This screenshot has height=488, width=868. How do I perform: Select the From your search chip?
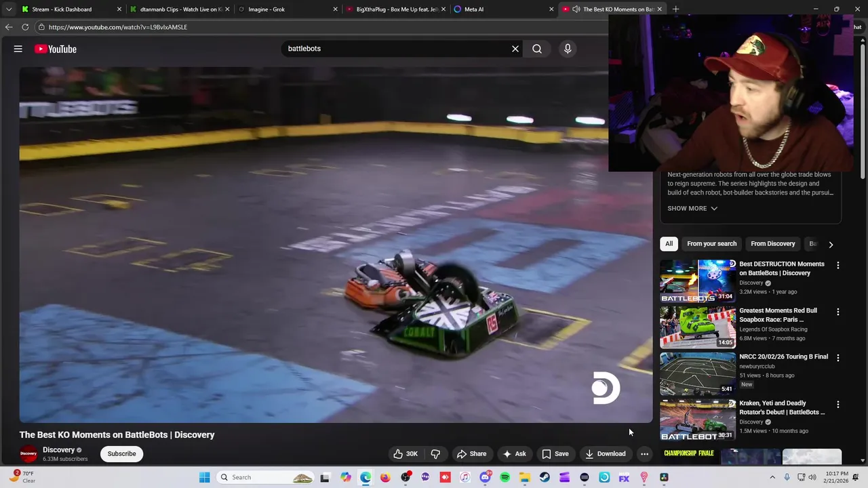point(711,244)
